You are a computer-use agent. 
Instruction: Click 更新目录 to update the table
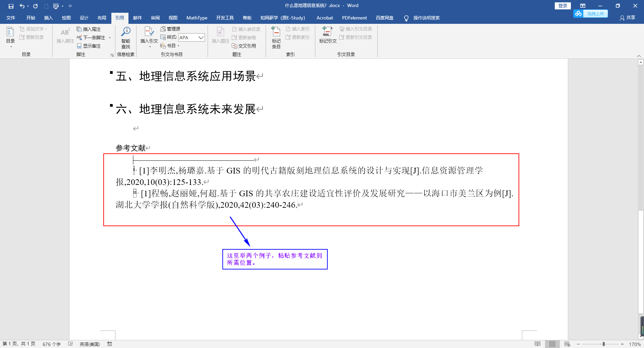32,37
